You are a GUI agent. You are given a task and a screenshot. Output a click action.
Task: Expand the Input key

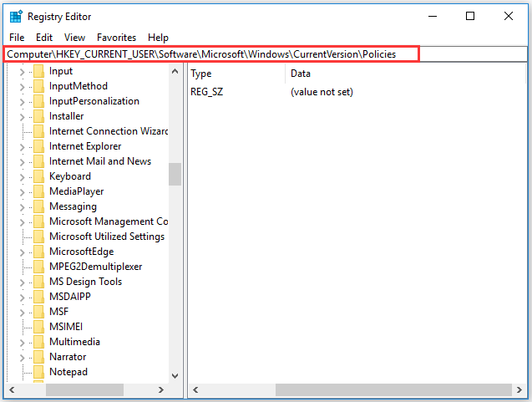tap(22, 72)
